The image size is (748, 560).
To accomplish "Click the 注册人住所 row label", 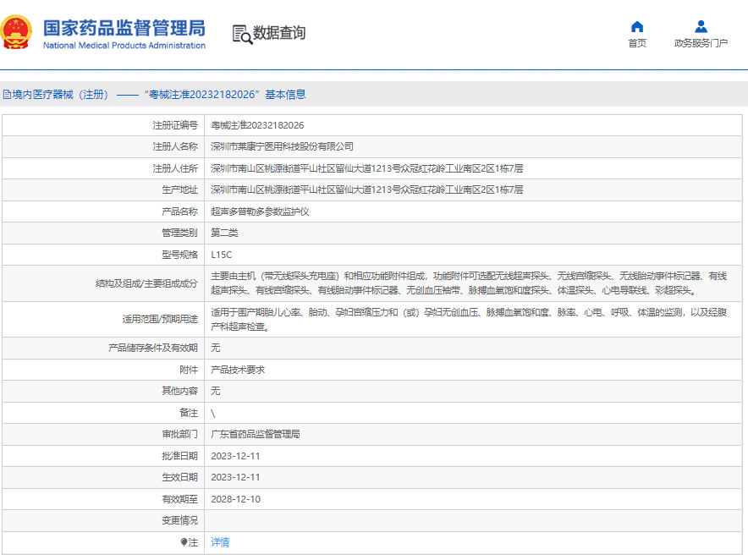I will (175, 168).
